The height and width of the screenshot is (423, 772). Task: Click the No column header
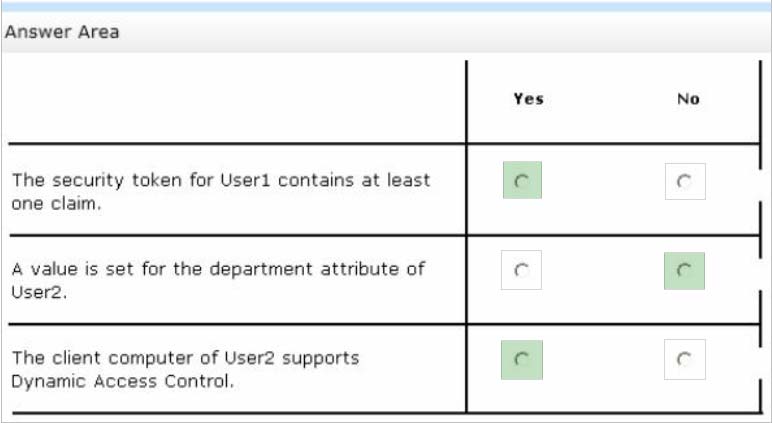688,99
